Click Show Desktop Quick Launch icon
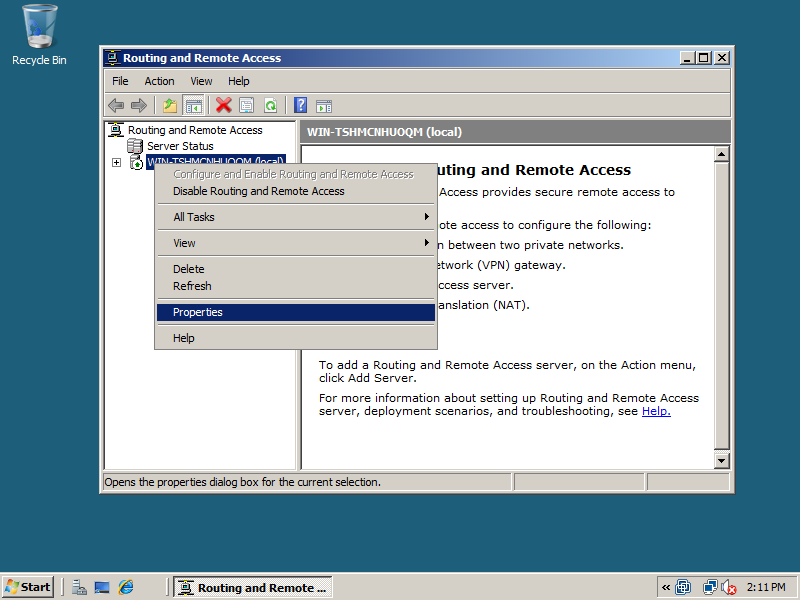Viewport: 800px width, 600px height. tap(102, 587)
